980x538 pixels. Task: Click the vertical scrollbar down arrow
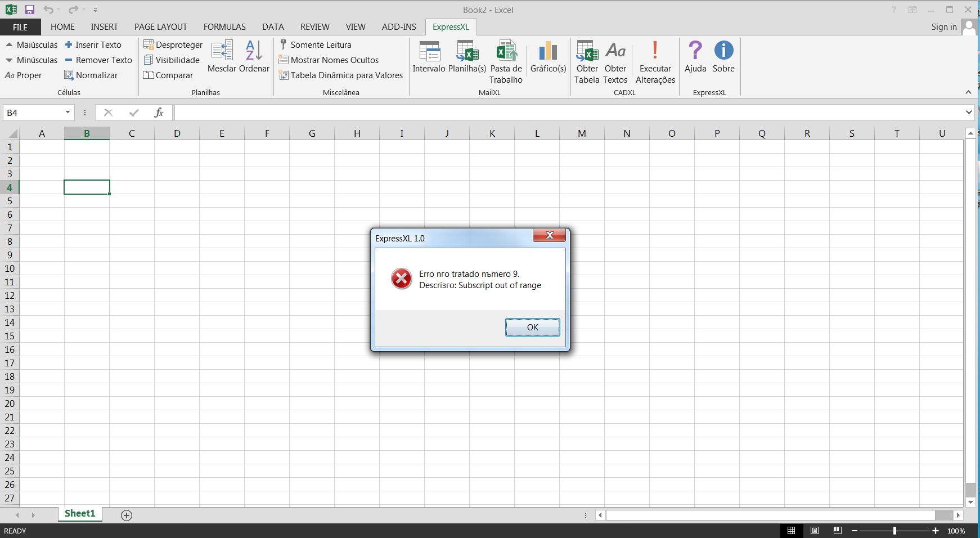point(970,502)
